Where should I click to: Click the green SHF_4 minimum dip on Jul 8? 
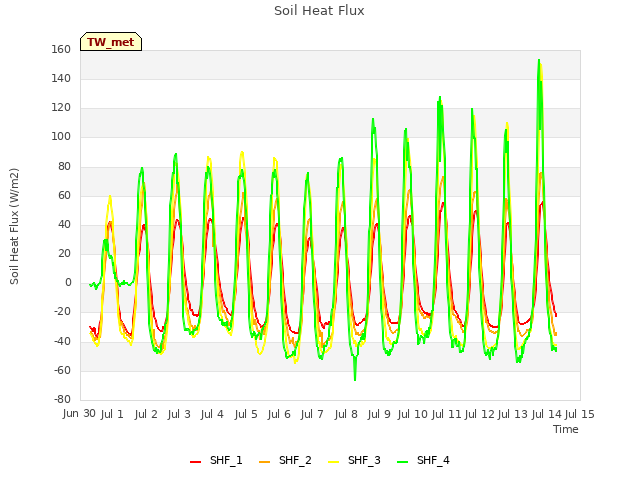coord(355,380)
